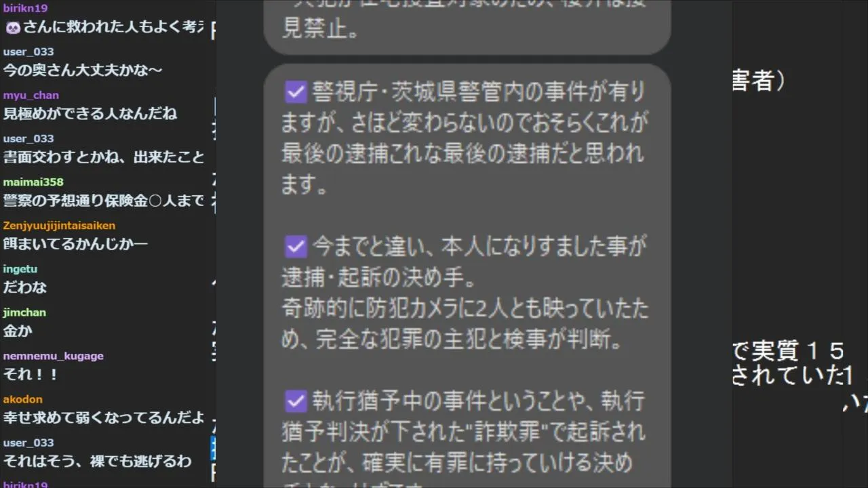This screenshot has width=868, height=488.
Task: Click the chat message 見極めができる人なんだね
Action: pos(90,113)
